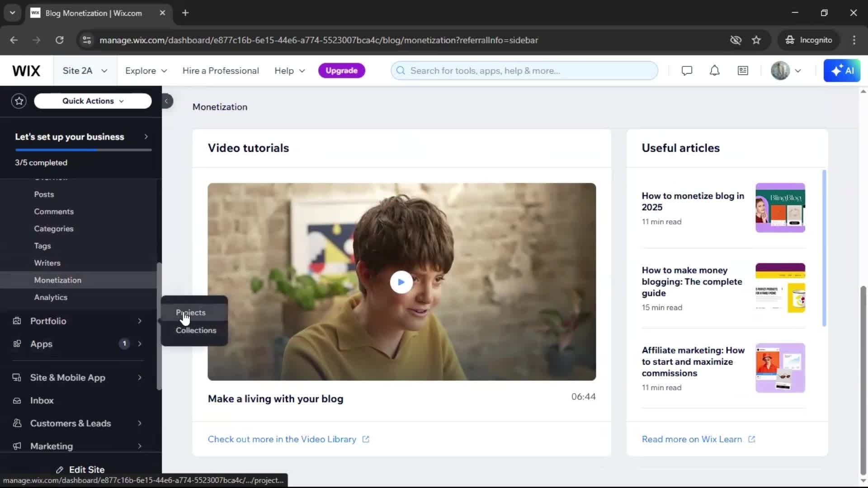Click the Affiliate marketing article thumbnail

(780, 368)
